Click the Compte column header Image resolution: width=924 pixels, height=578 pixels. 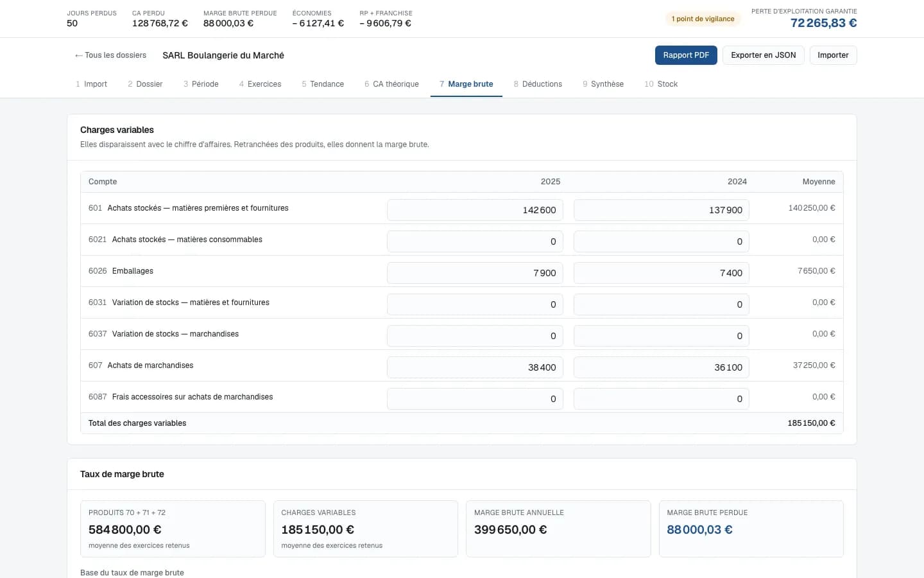tap(103, 182)
